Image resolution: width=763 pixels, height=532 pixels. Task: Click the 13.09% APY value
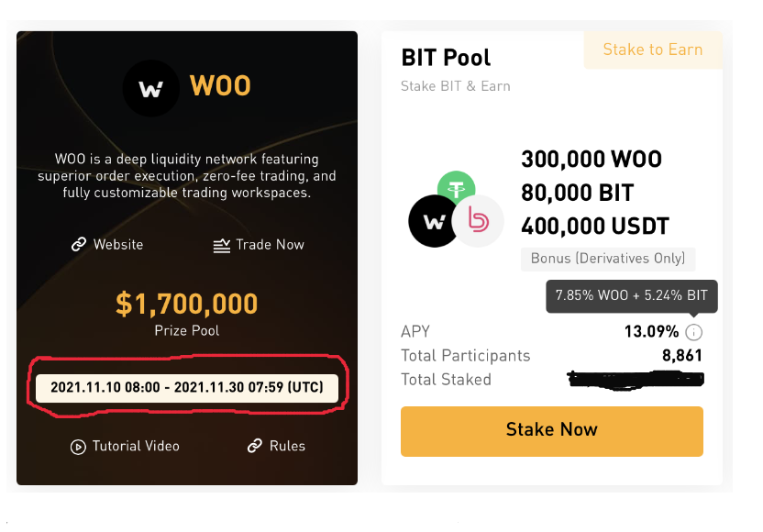tap(652, 332)
